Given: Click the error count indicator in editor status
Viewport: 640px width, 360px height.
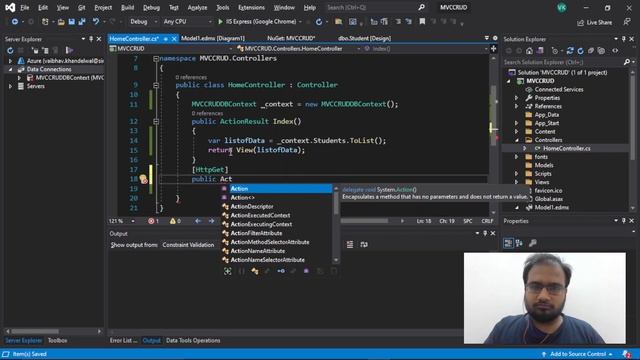Looking at the screenshot, I should tap(153, 221).
